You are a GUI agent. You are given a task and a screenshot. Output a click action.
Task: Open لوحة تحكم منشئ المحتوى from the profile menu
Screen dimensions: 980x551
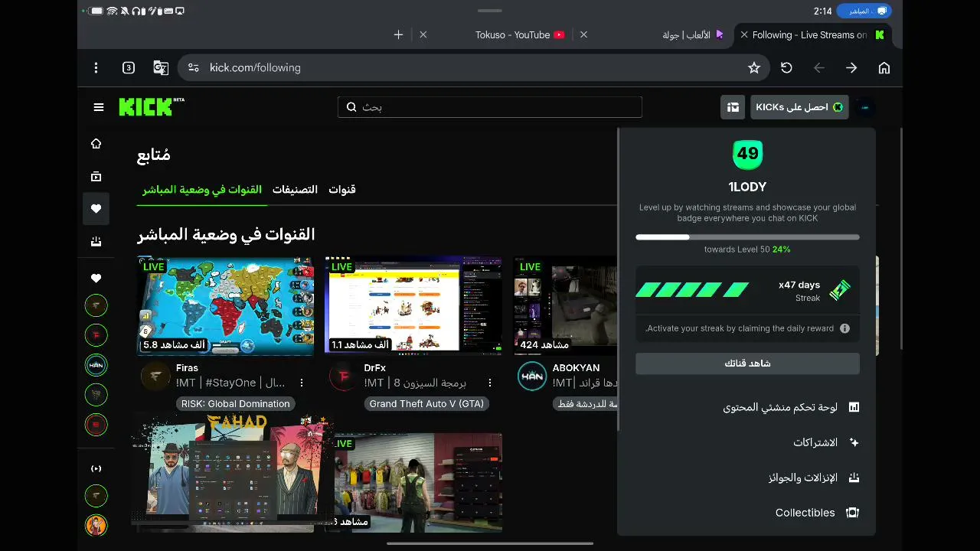coord(791,407)
